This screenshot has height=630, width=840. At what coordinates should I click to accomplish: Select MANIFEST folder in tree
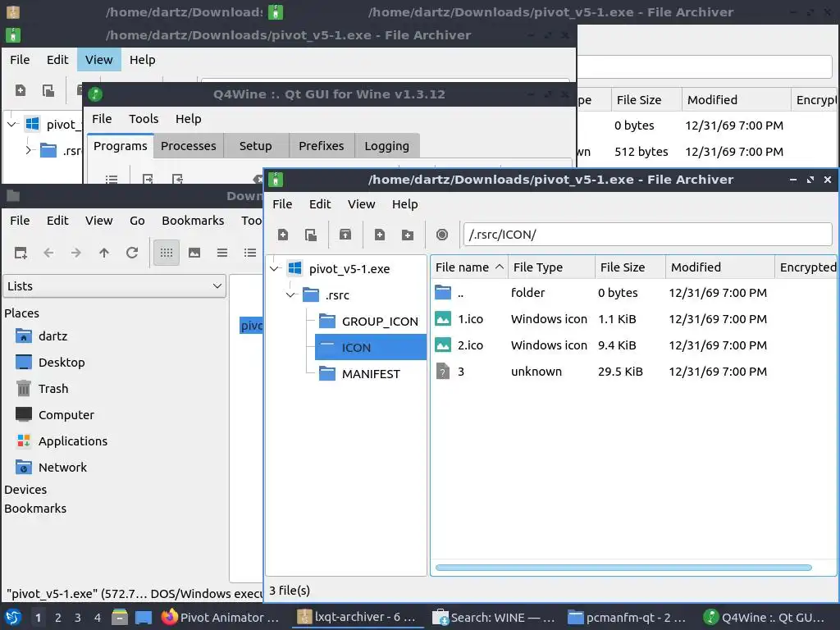tap(371, 374)
